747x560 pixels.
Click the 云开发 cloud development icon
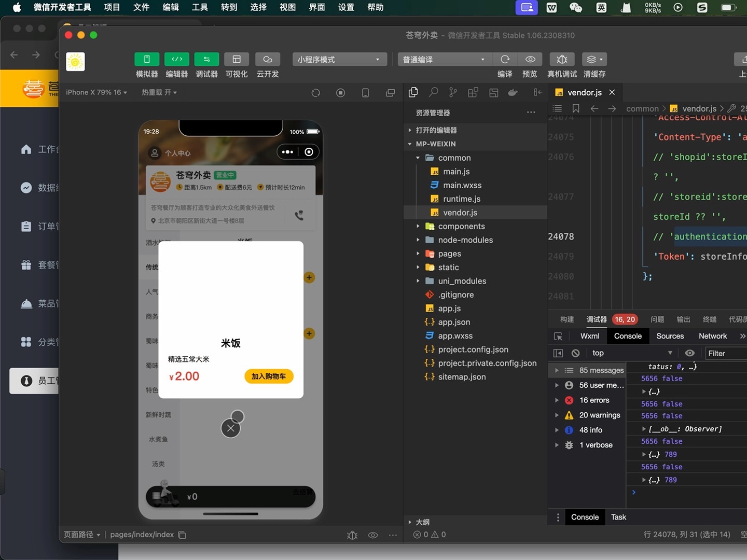(268, 59)
